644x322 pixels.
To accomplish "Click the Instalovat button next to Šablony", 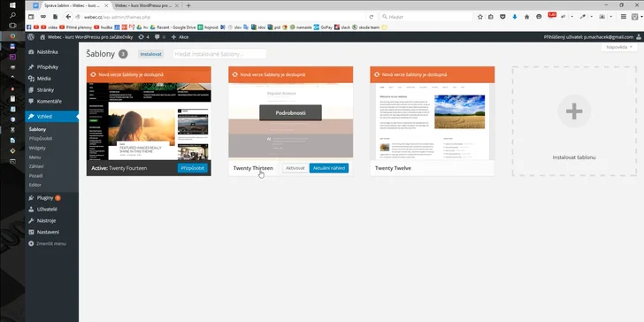I will click(150, 54).
